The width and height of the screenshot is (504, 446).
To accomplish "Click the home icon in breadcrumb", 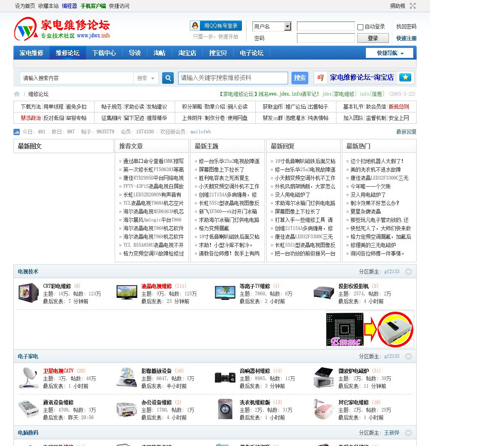I will tap(17, 94).
